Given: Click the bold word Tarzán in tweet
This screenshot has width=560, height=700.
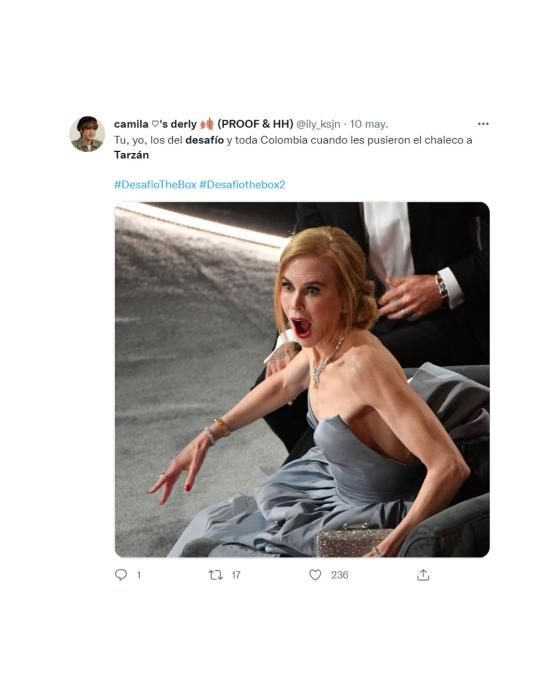Looking at the screenshot, I should (x=131, y=155).
